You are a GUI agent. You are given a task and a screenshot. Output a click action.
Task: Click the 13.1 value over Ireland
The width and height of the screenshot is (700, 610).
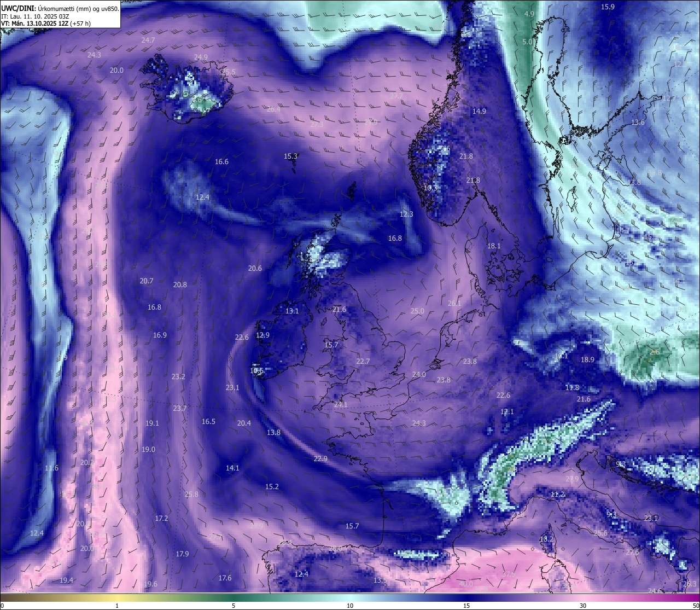pyautogui.click(x=292, y=311)
